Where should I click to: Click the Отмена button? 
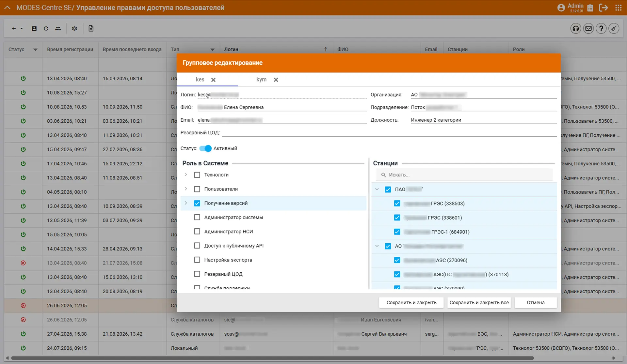(536, 303)
